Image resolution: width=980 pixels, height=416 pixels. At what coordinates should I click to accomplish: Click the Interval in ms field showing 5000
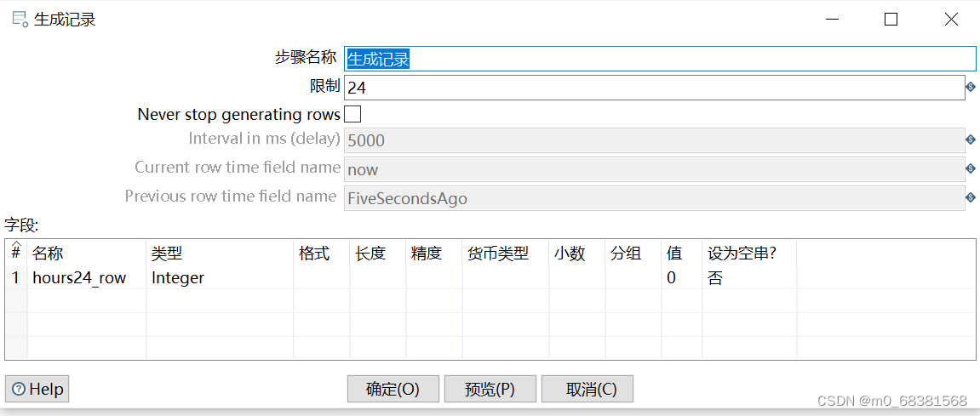(x=655, y=140)
